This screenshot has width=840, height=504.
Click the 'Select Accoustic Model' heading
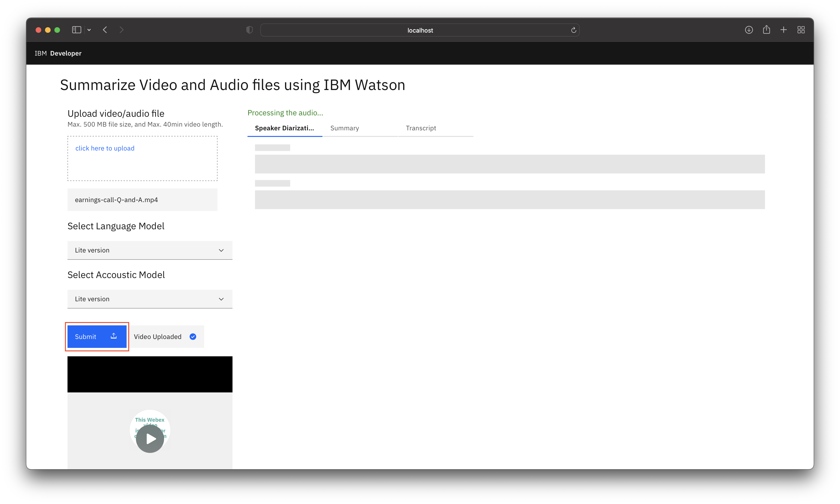tap(116, 275)
